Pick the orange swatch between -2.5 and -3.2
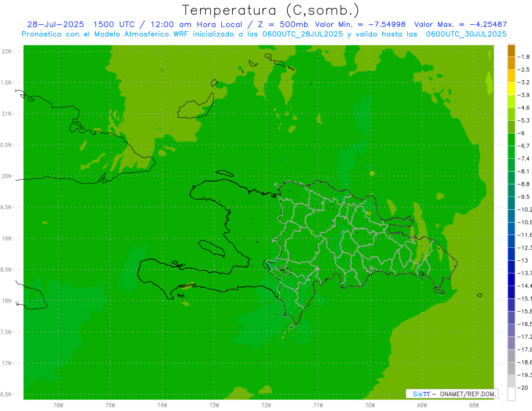This screenshot has width=532, height=411. [511, 76]
